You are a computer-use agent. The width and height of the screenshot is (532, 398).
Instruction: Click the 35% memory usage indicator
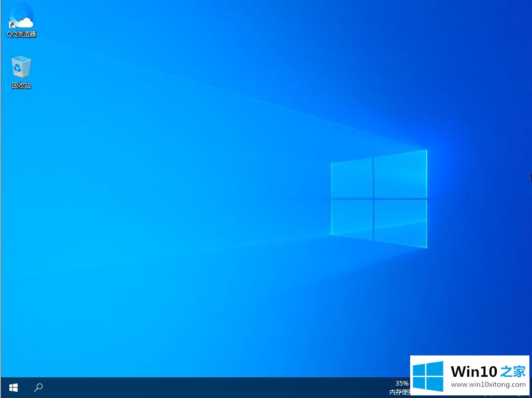[x=400, y=388]
